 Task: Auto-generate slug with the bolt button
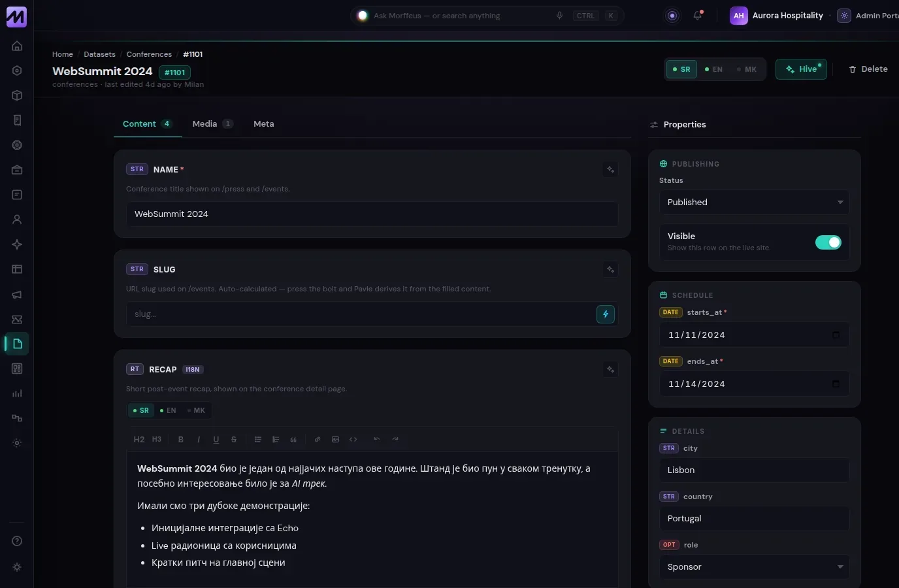coord(606,314)
